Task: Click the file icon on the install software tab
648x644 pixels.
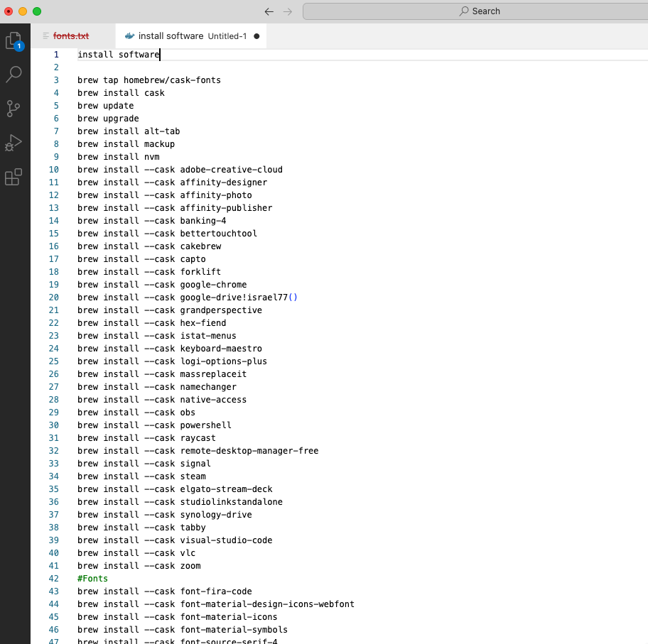Action: (130, 35)
